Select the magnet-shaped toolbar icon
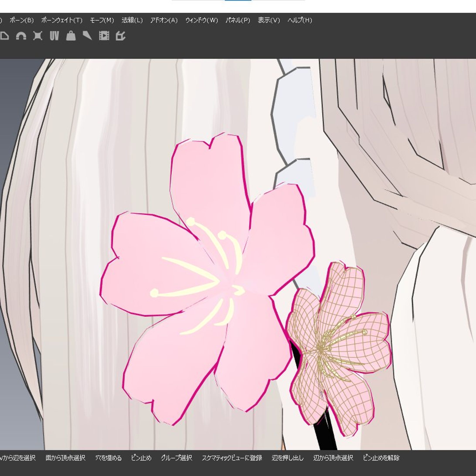This screenshot has width=476, height=476. coord(21,36)
